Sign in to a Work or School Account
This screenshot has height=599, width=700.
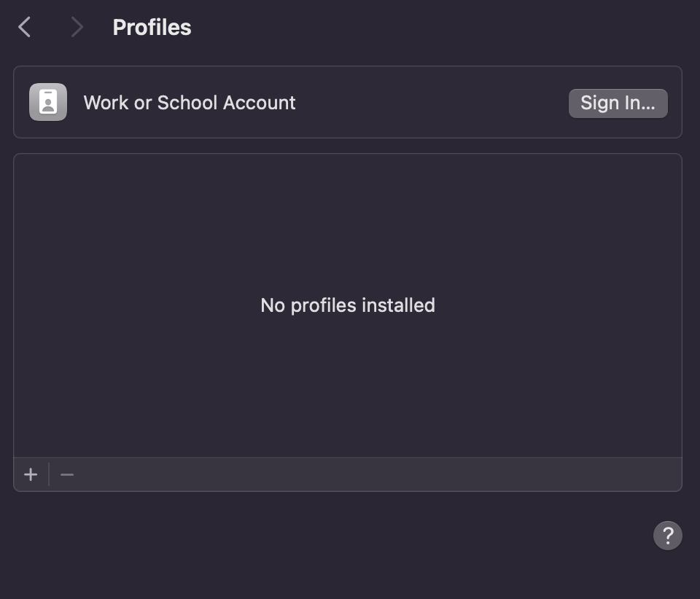tap(618, 103)
